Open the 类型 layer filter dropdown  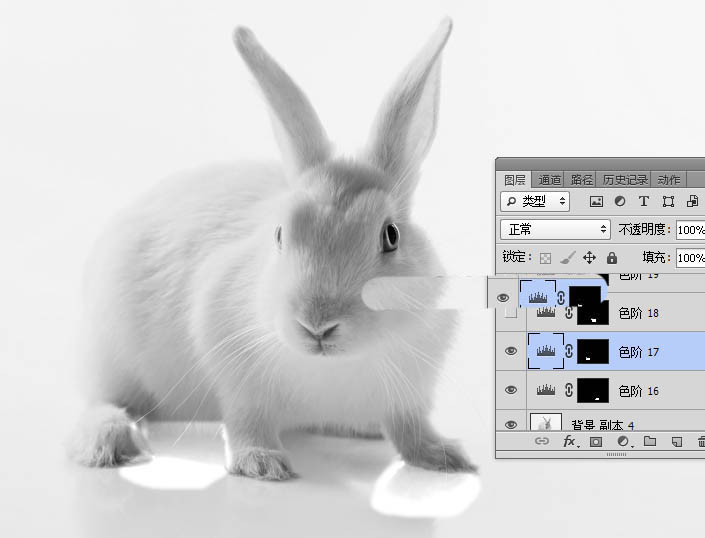coord(535,201)
